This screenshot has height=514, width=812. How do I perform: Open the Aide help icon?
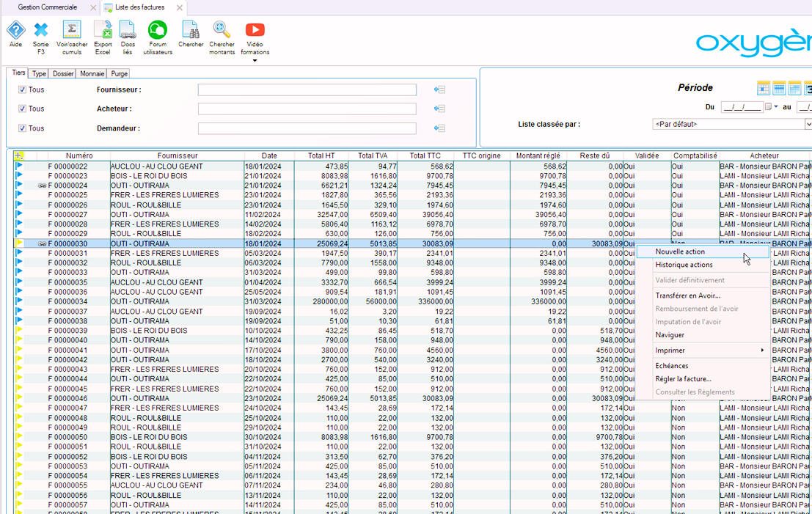(15, 31)
